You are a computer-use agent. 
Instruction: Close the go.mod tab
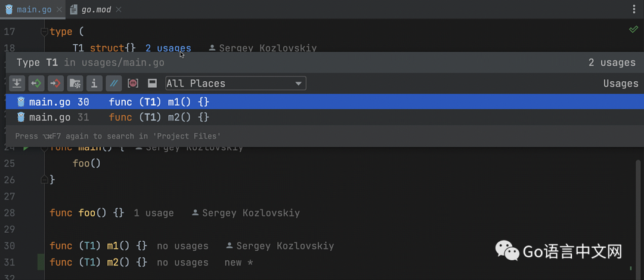pyautogui.click(x=120, y=10)
